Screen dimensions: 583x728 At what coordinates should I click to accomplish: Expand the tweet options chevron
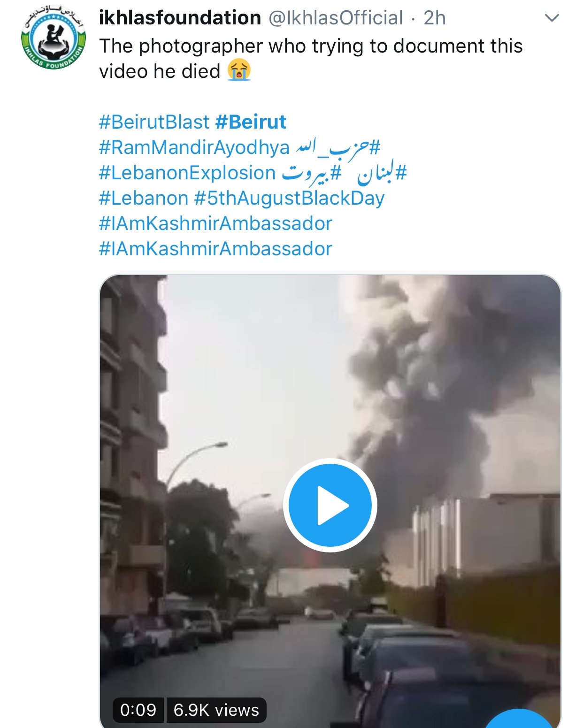552,18
